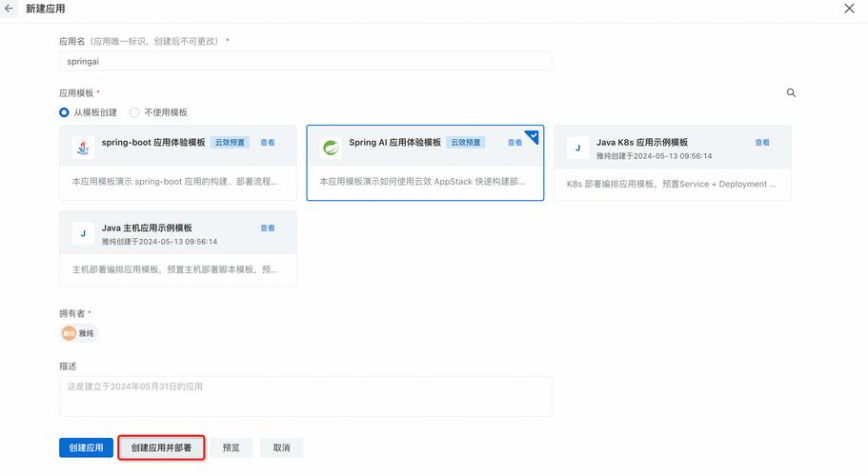Click the 主机部署编排应用模板 description text
This screenshot has width=868, height=476.
(x=175, y=269)
